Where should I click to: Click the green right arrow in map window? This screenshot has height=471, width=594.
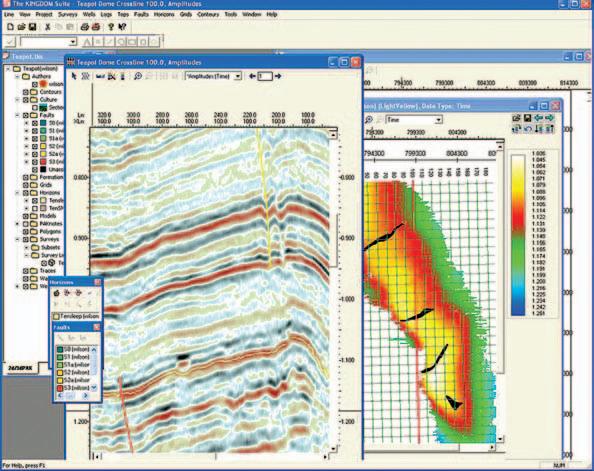click(x=549, y=118)
